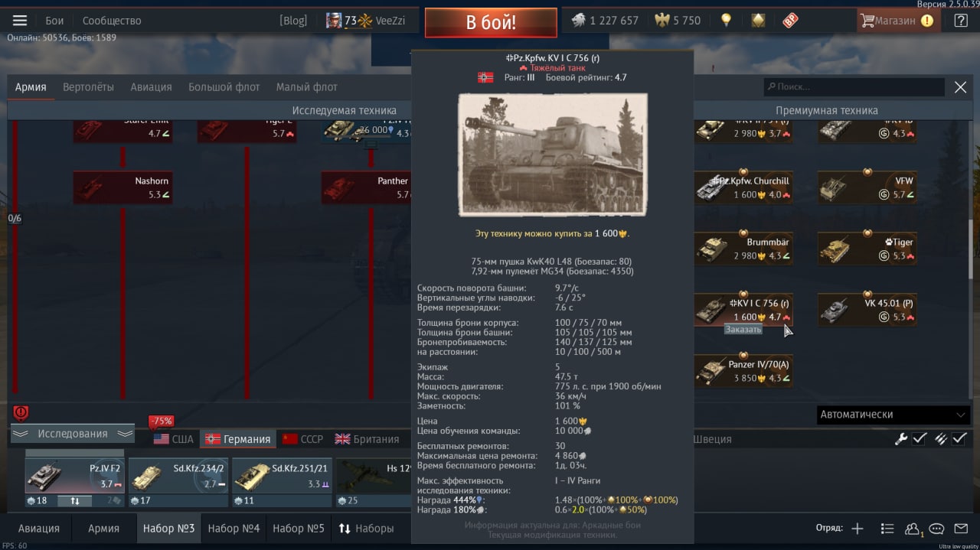
Task: Click the Заказать order button
Action: click(743, 330)
